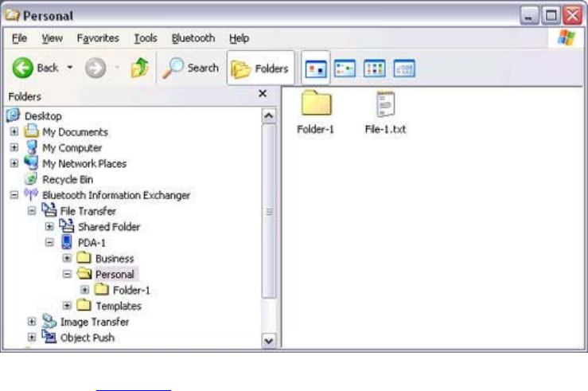This screenshot has width=588, height=391.
Task: Go up one folder level
Action: (x=140, y=68)
